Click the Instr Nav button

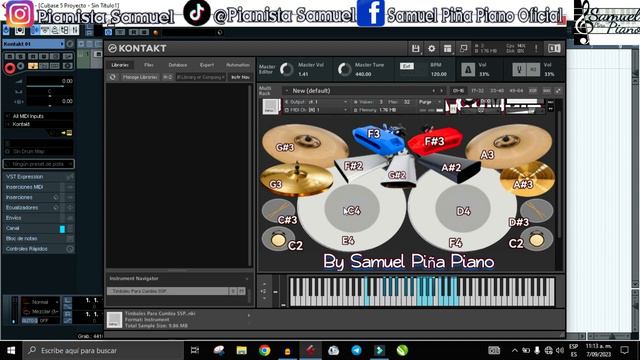click(x=240, y=77)
